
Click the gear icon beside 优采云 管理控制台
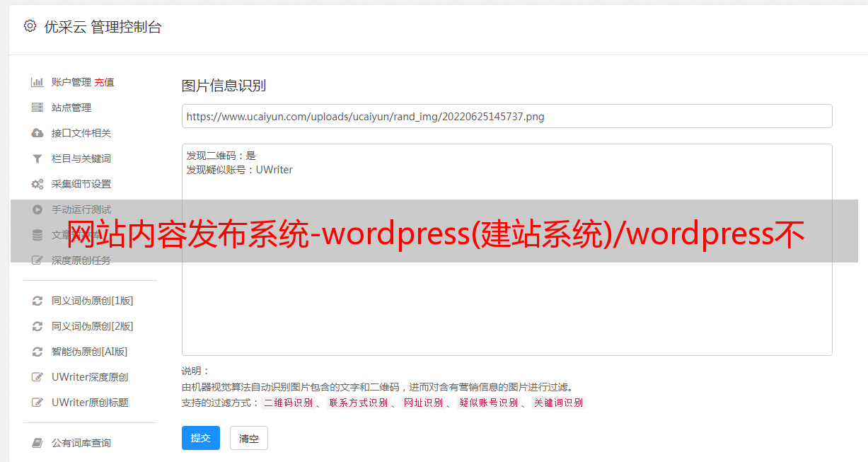[30, 26]
